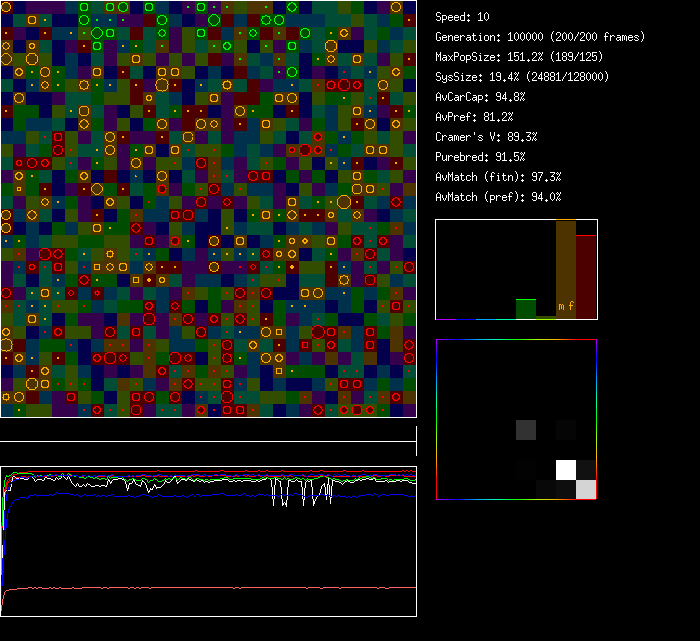
Task: Select the SysSize statistic line
Action: coord(521,77)
